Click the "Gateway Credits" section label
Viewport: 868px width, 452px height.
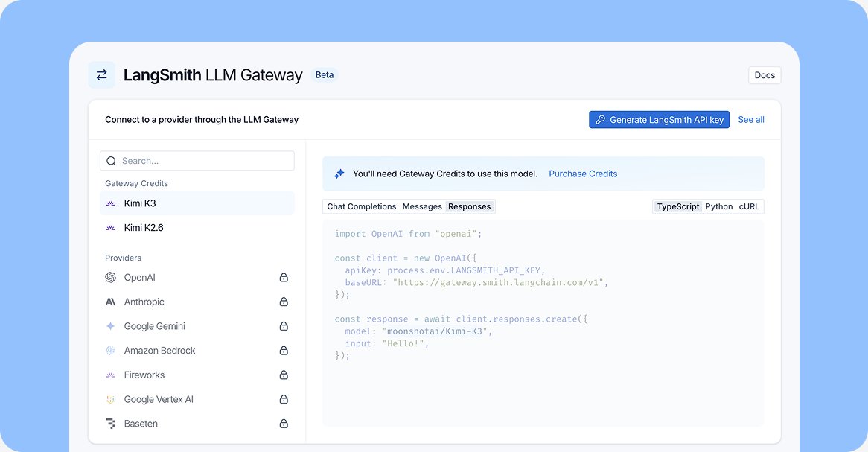click(x=136, y=183)
